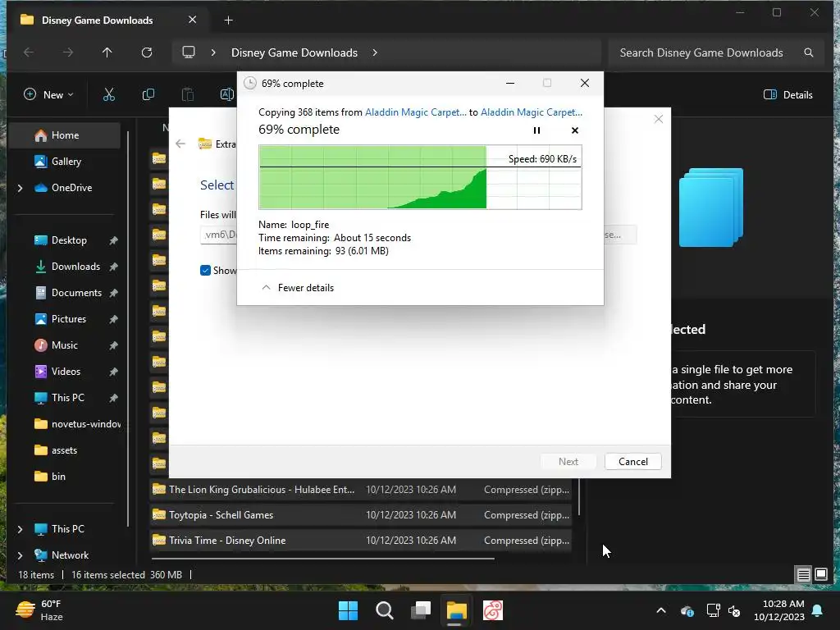This screenshot has height=630, width=840.
Task: Click the horizontal scrollbar of file list
Action: click(x=322, y=559)
